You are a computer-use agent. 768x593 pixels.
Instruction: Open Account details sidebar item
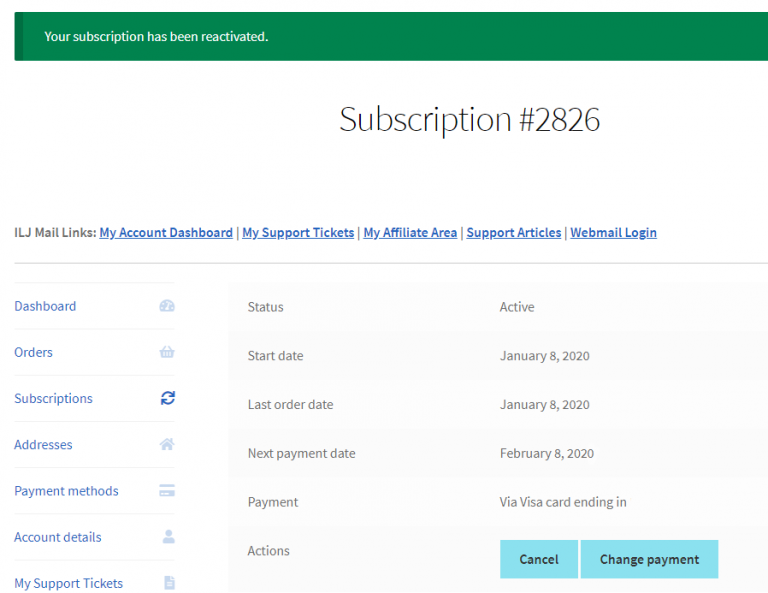58,537
